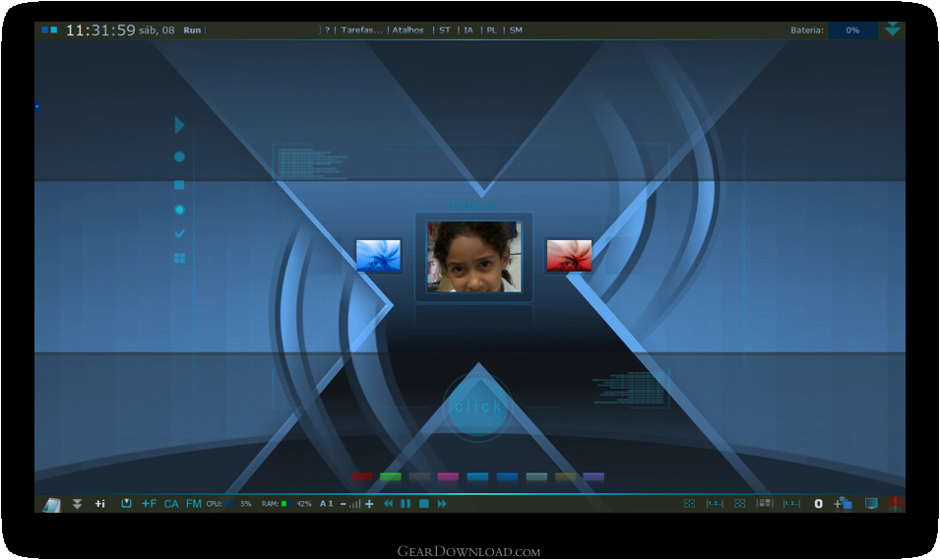Click the sáb, 08 date text

(157, 30)
